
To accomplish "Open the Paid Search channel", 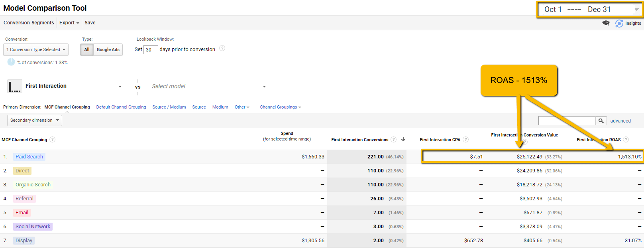I will [29, 157].
